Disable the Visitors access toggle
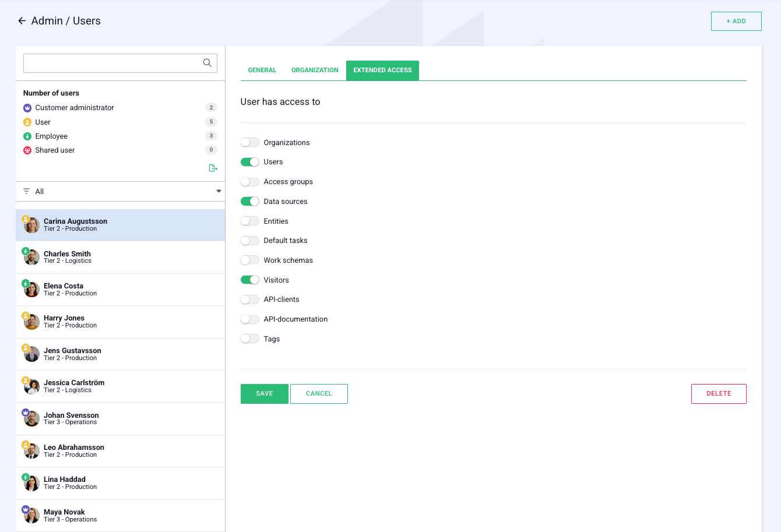Image resolution: width=781 pixels, height=532 pixels. [x=250, y=280]
